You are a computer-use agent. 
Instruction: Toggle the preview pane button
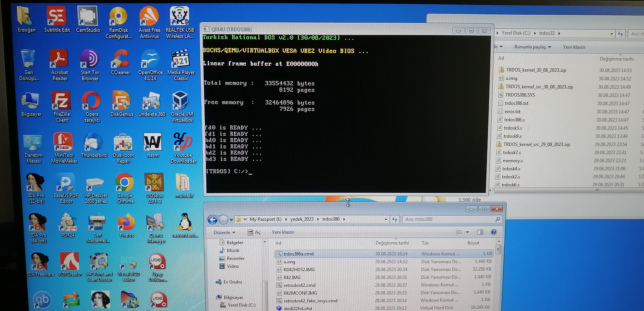480,232
